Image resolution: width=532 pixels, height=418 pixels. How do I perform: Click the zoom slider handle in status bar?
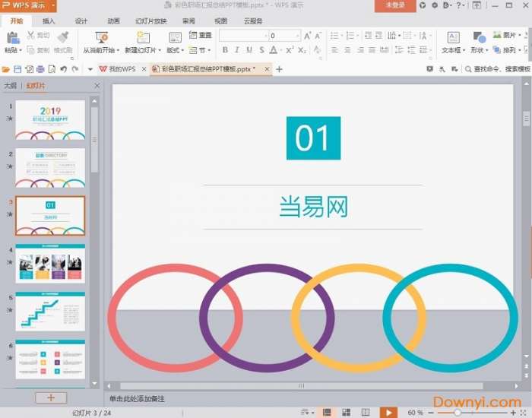(458, 412)
